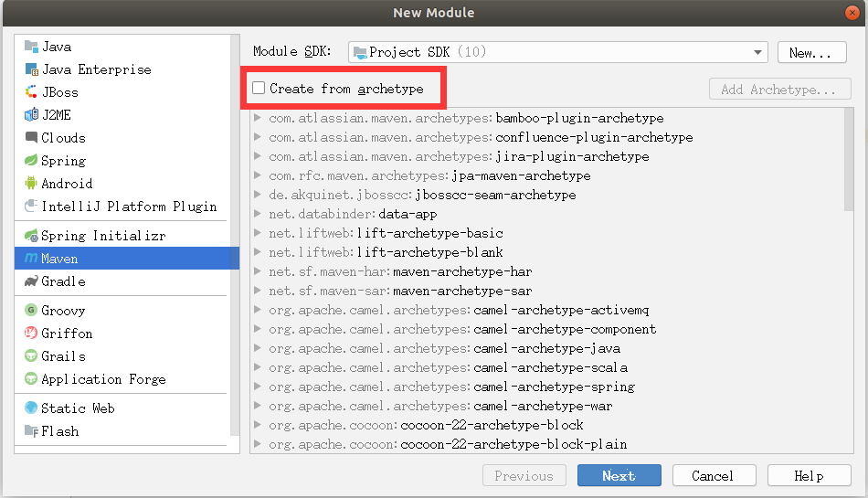Screen dimensions: 868x498
Task: Expand jira-plugin-archetype entry
Action: click(x=258, y=156)
